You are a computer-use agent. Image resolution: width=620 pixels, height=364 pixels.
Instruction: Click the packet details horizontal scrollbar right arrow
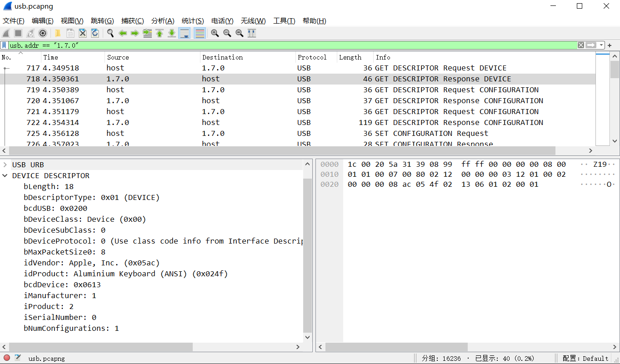point(298,347)
